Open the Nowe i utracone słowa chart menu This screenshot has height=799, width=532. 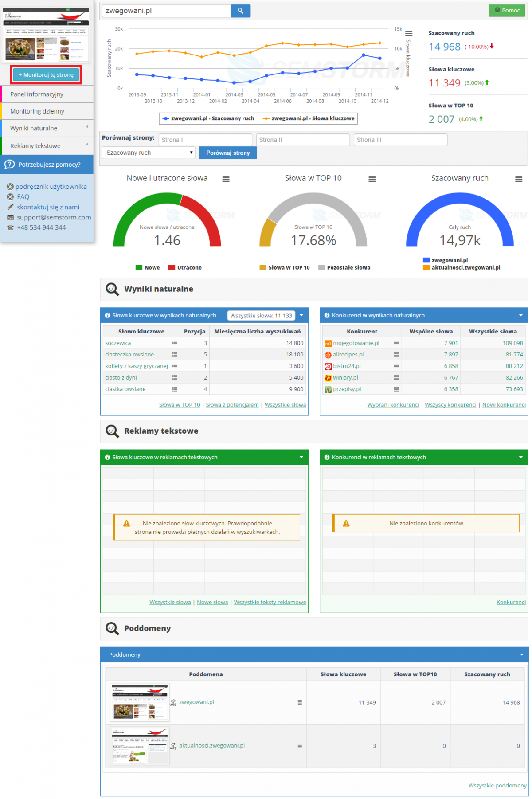click(x=226, y=179)
